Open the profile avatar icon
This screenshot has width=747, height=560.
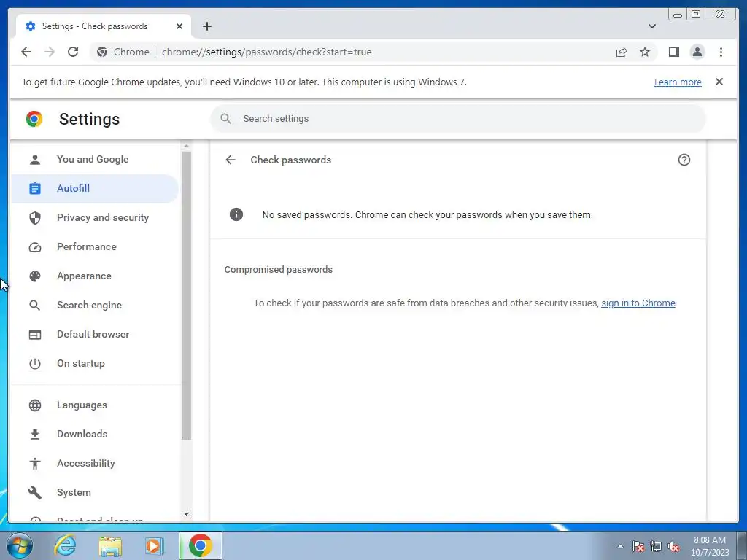click(697, 52)
